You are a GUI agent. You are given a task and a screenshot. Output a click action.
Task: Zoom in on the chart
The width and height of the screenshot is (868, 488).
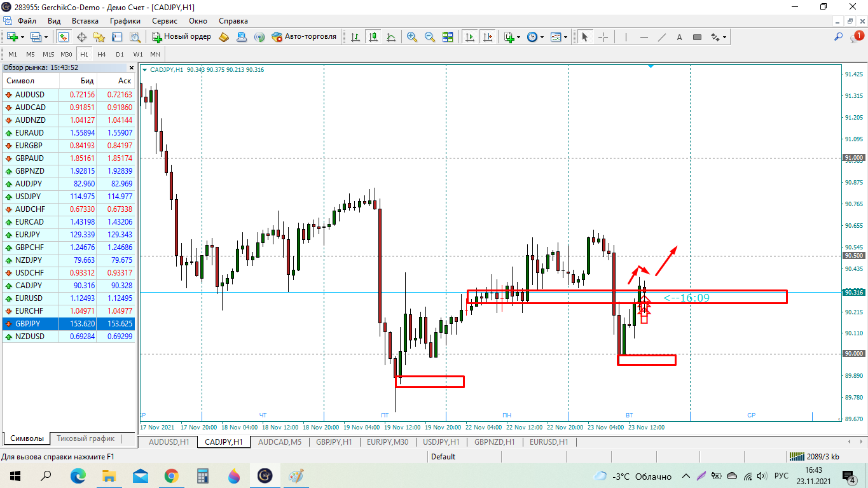coord(412,37)
